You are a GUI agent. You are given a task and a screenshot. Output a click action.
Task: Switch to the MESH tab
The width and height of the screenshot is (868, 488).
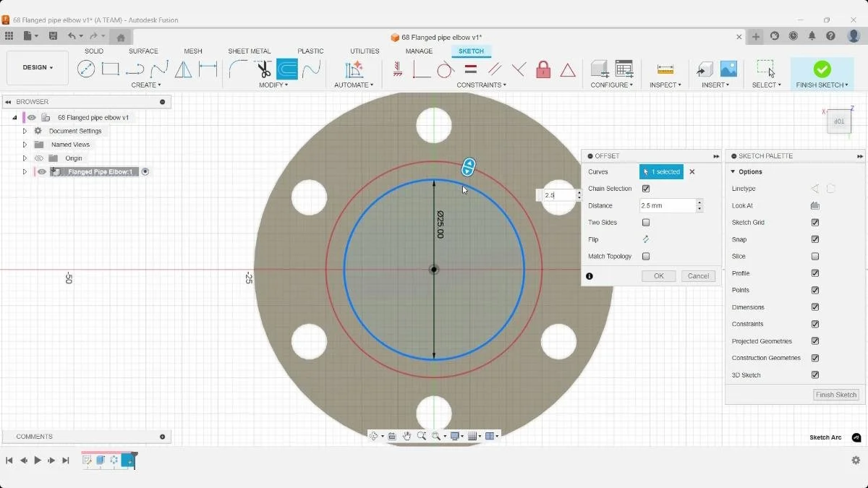click(193, 51)
